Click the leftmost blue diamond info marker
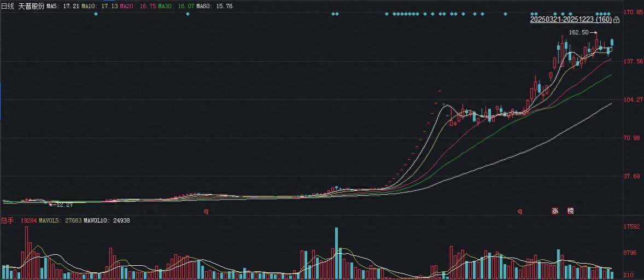This screenshot has width=644, height=280. coord(96,14)
